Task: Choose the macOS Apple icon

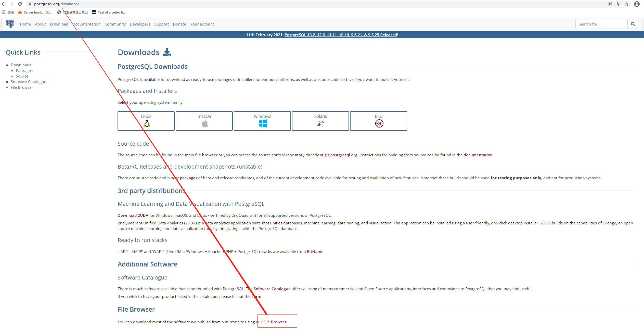Action: coord(204,123)
